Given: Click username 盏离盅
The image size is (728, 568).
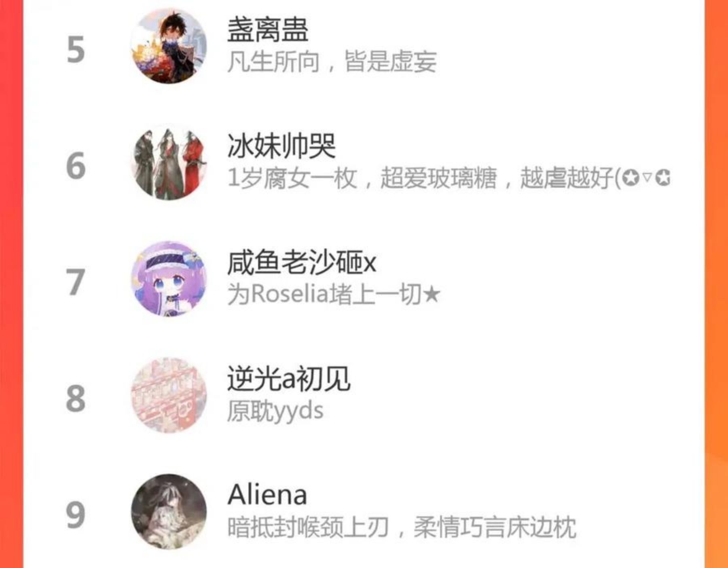Looking at the screenshot, I should click(268, 30).
